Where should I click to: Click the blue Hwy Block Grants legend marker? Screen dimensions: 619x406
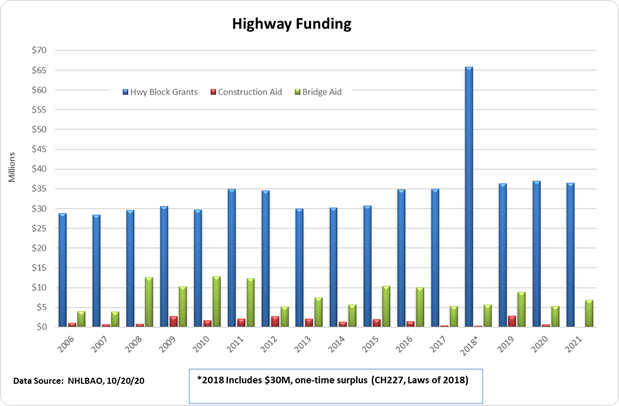coord(126,92)
